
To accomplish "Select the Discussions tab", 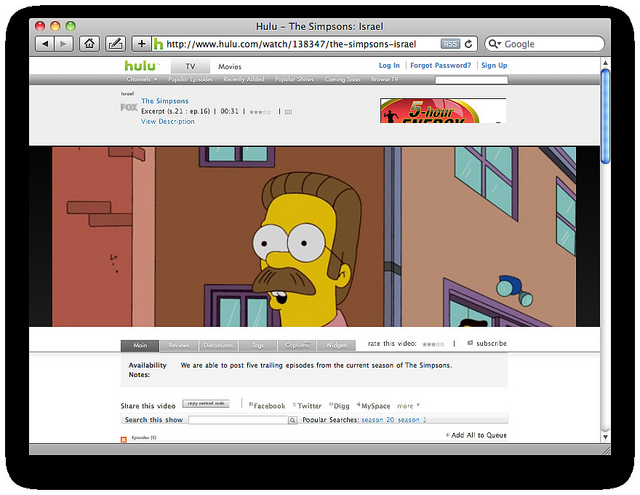I will pyautogui.click(x=218, y=345).
